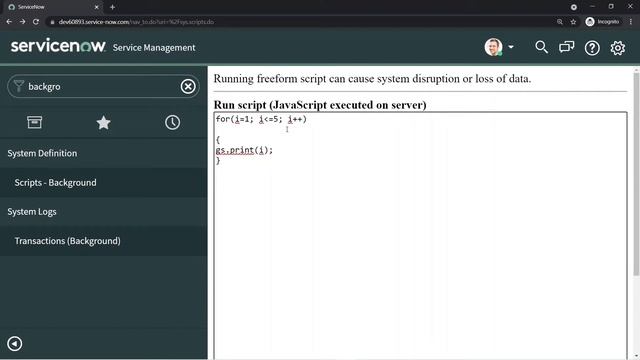The image size is (640, 360).
Task: Switch to History clock tab
Action: coord(172,122)
